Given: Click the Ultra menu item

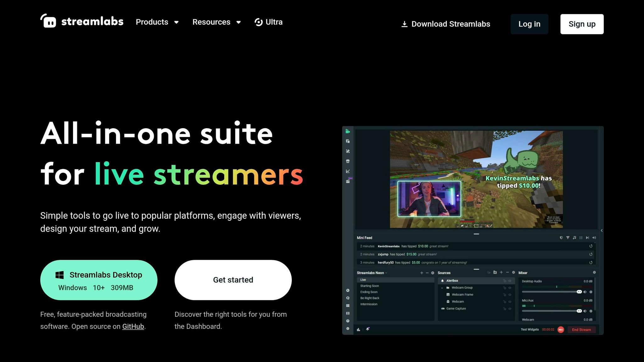Looking at the screenshot, I should (269, 22).
